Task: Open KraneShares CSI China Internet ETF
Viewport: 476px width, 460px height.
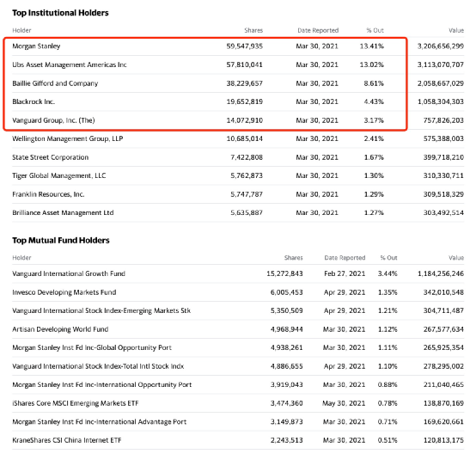Action: (67, 440)
